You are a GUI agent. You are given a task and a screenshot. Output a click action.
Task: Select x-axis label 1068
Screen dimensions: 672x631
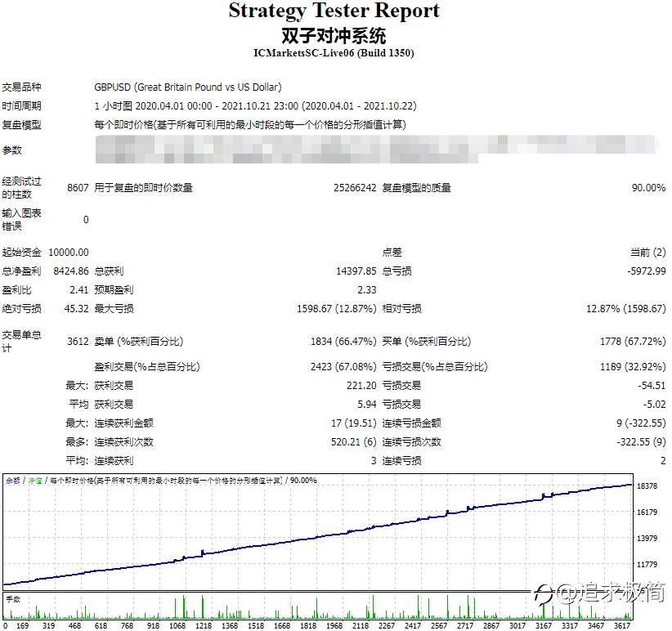(177, 625)
